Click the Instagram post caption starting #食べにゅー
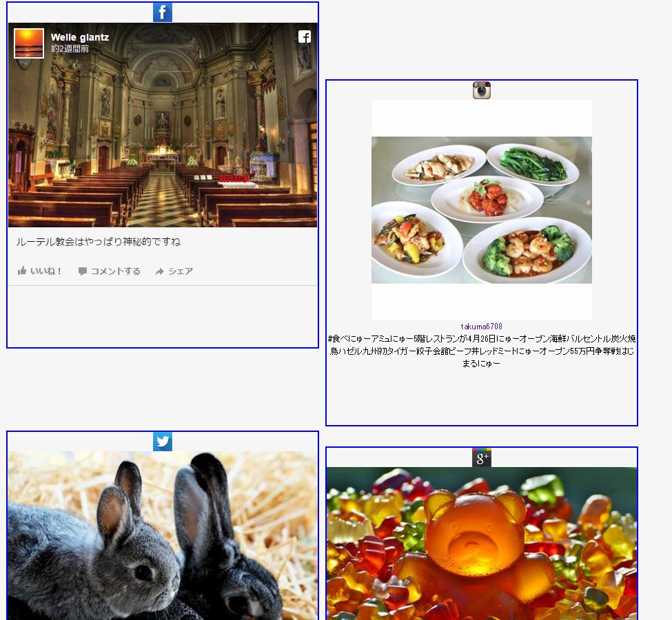Viewport: 672px width, 620px height. pyautogui.click(x=481, y=351)
